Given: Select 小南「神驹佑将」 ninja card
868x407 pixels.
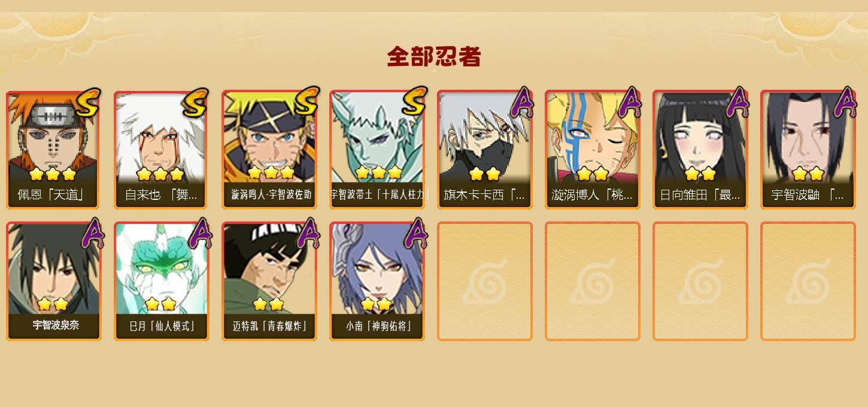Looking at the screenshot, I should [x=377, y=281].
